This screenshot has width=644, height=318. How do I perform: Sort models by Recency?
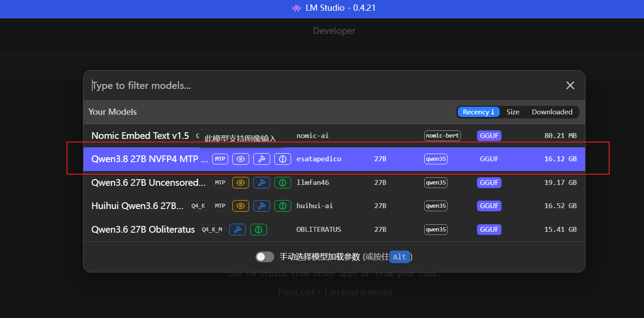point(478,112)
